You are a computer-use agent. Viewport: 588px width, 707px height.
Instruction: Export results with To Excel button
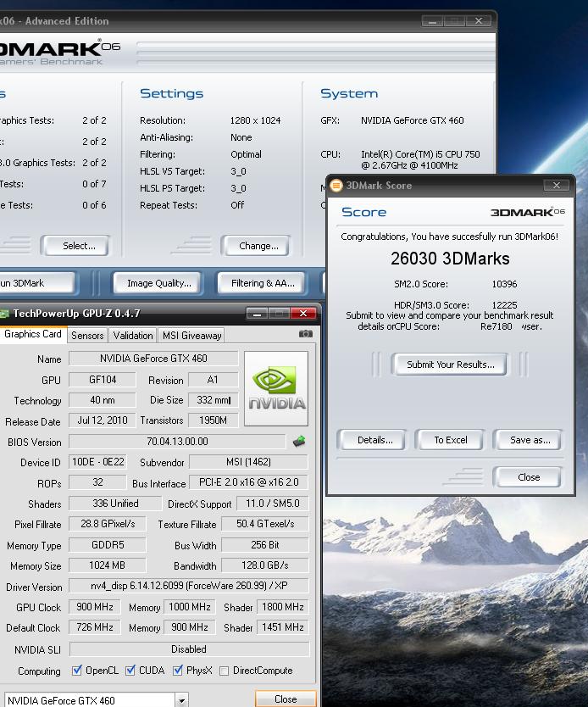[x=449, y=440]
